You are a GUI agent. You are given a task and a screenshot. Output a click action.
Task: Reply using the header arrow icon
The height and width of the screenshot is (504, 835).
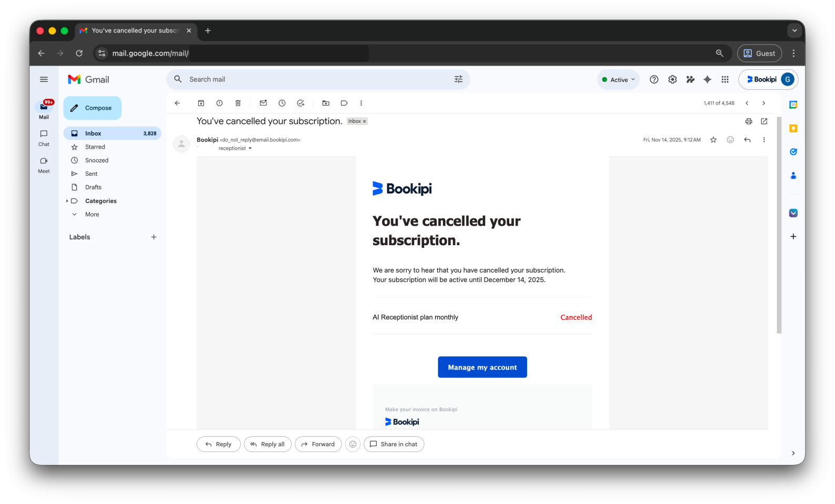[747, 140]
